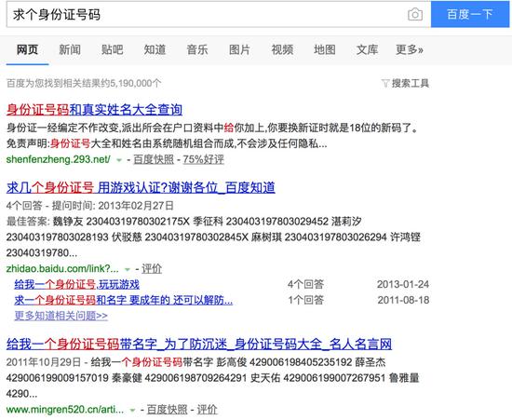Open sub-result 求一个身份证号码和名字 要成年的
Screen dimensions: 512x420
tap(124, 300)
